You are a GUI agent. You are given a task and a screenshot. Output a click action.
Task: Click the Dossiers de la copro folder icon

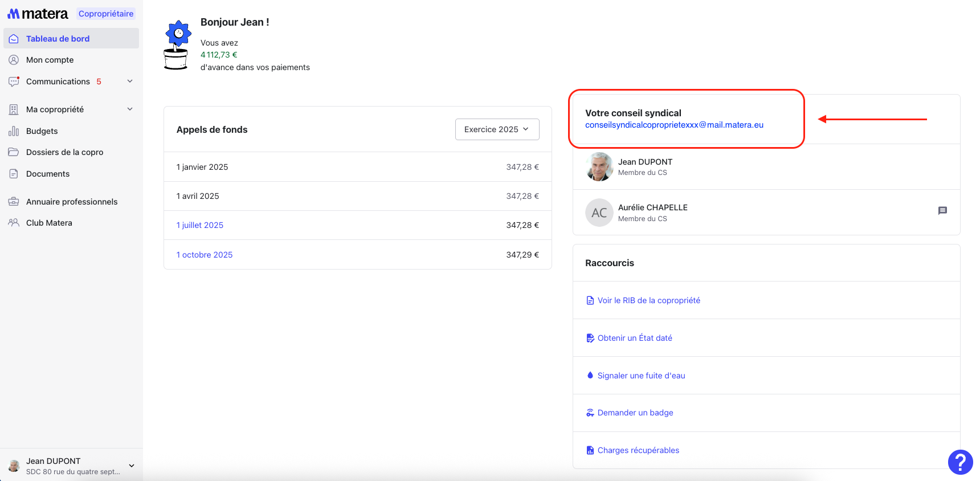14,152
